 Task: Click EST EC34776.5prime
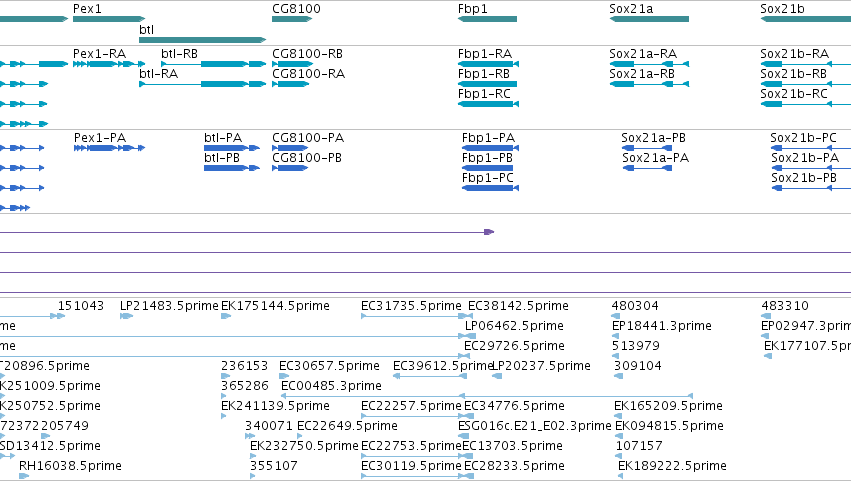click(x=514, y=406)
